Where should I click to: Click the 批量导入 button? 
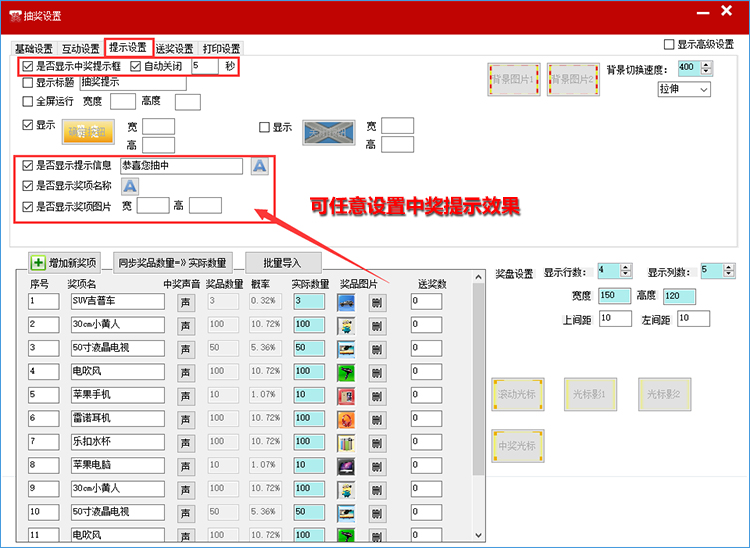click(283, 263)
